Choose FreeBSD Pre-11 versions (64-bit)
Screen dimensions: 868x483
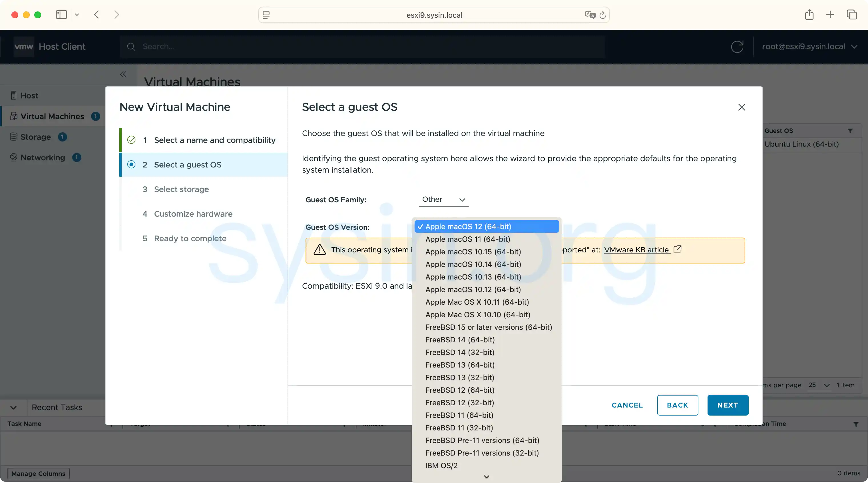click(486, 440)
